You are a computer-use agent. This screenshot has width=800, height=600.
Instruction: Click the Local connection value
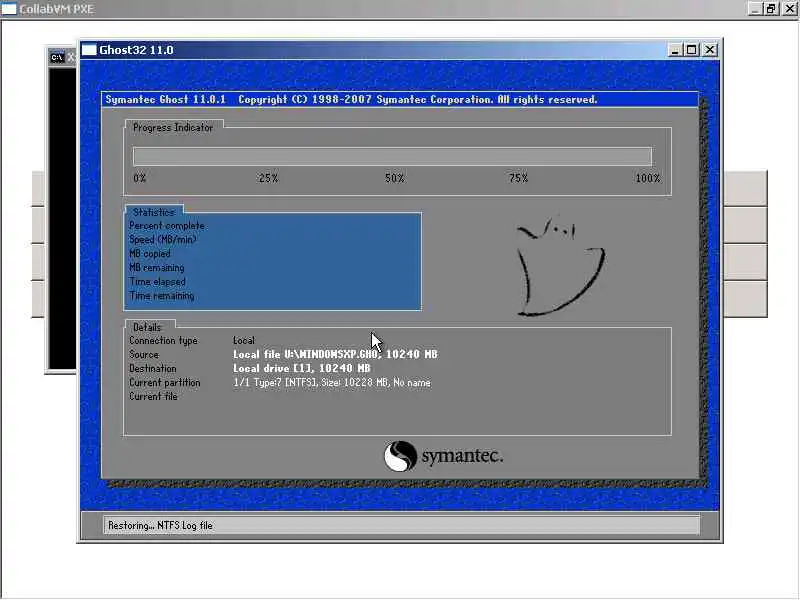pyautogui.click(x=244, y=340)
